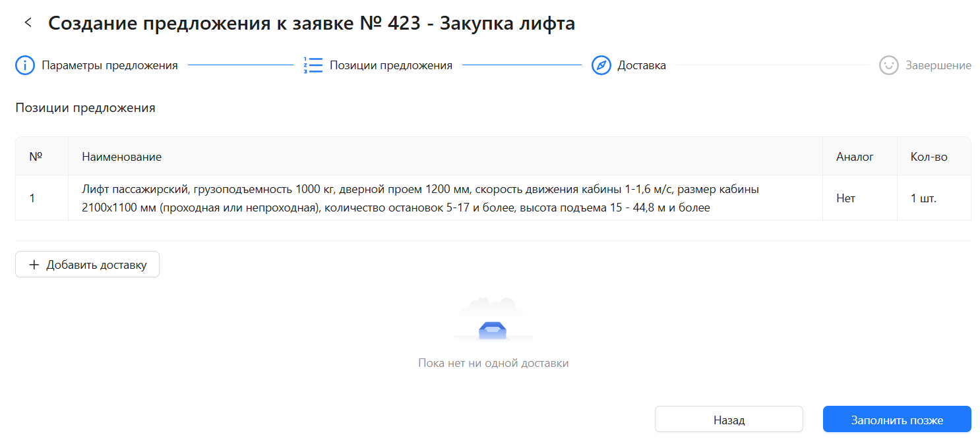Click the Назад button
Viewport: 980px width, 444px height.
coord(729,420)
